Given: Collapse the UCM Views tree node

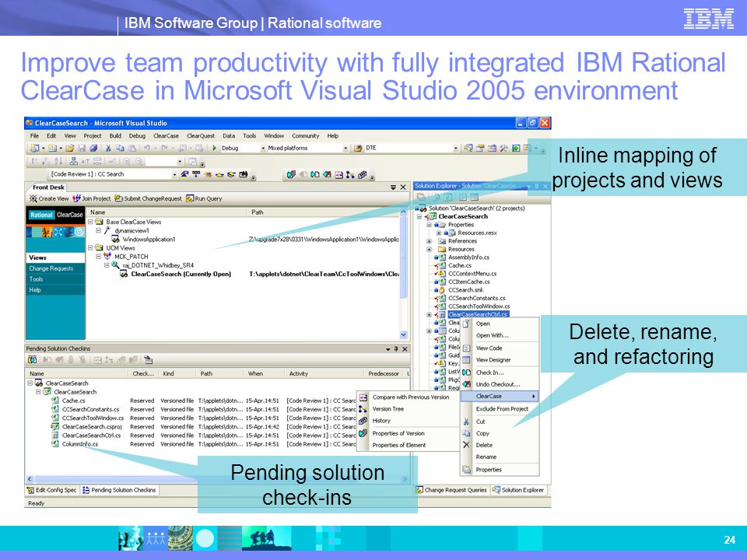Looking at the screenshot, I should (x=90, y=248).
